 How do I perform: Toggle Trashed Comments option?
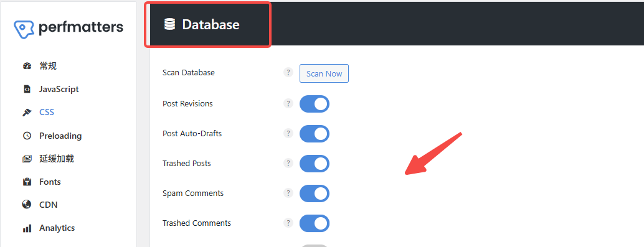(315, 223)
